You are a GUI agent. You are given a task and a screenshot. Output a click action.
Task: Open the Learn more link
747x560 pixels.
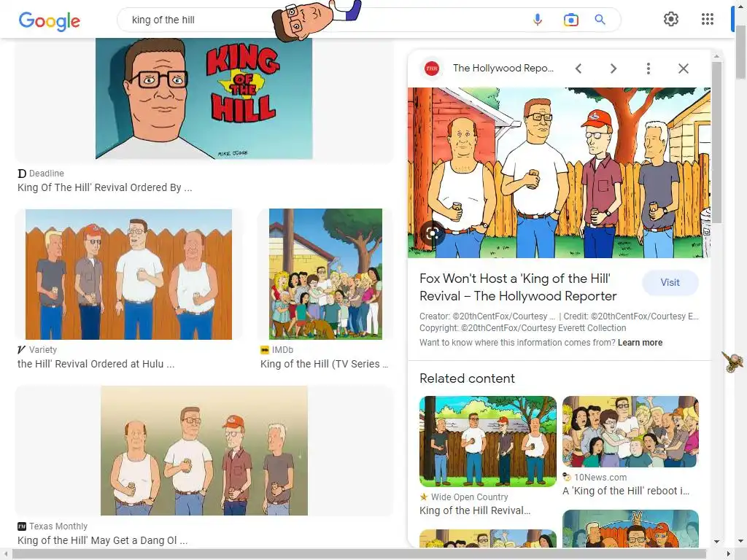(x=640, y=343)
